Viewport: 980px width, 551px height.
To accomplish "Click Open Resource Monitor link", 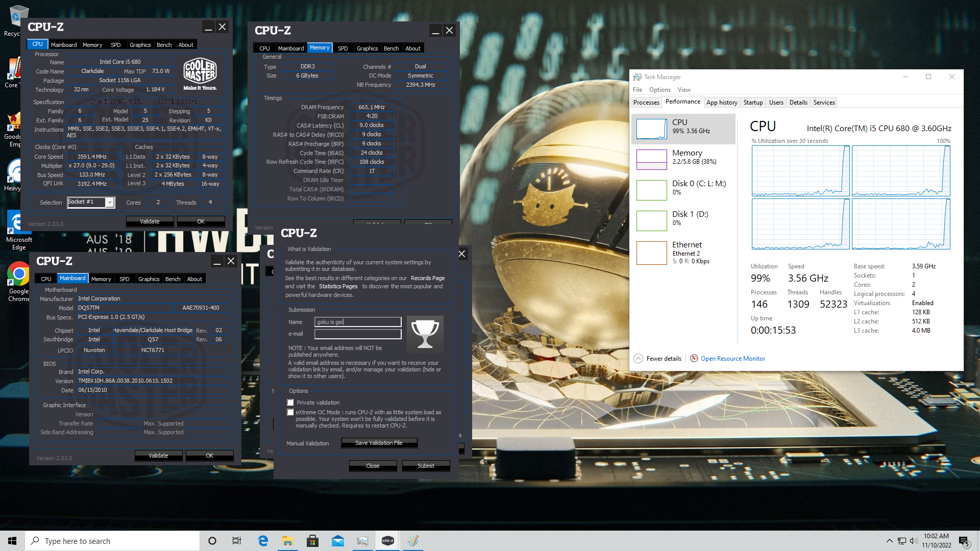I will [x=733, y=359].
